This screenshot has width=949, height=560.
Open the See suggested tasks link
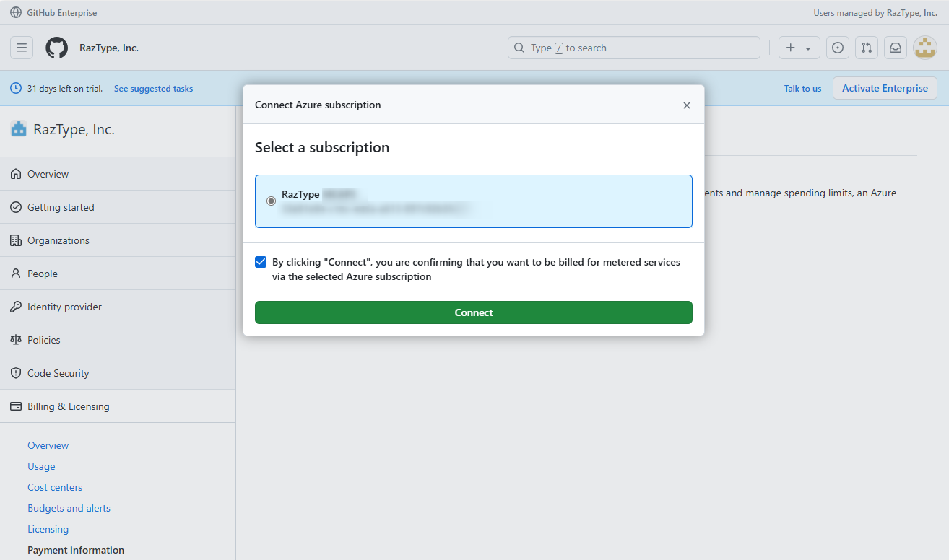153,88
